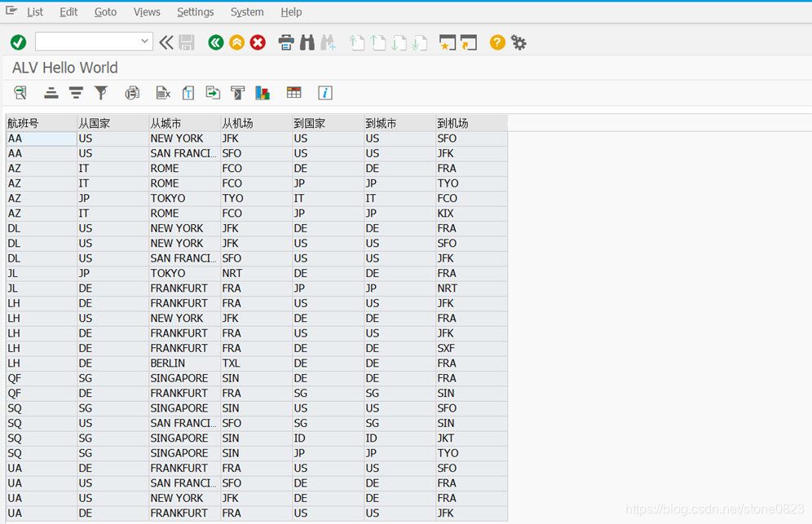Click the Spreadsheet export icon
812x524 pixels.
point(163,93)
